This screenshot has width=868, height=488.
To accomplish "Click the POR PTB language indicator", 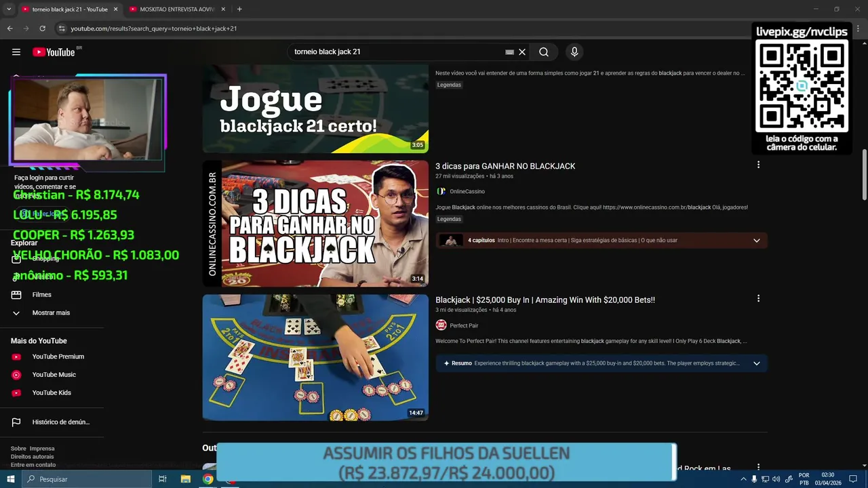I will [x=804, y=479].
